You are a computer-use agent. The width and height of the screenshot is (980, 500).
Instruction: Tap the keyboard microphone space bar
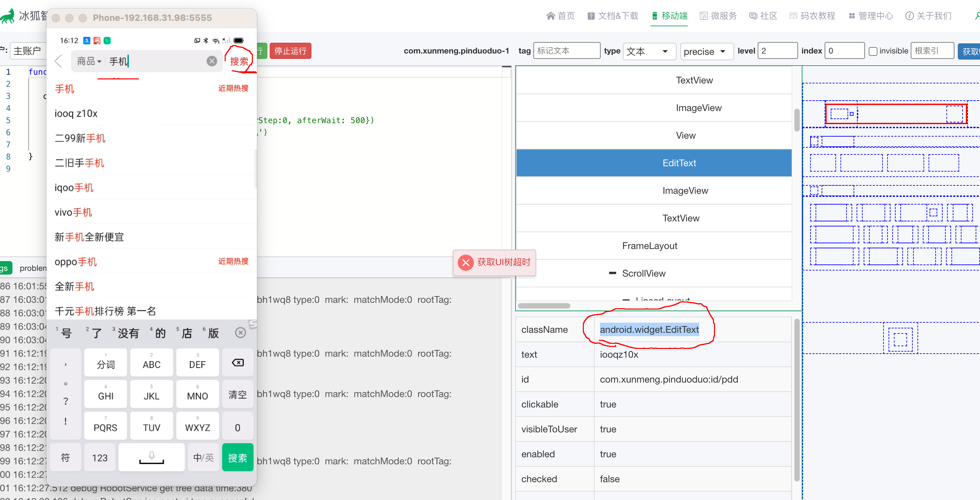(x=151, y=458)
